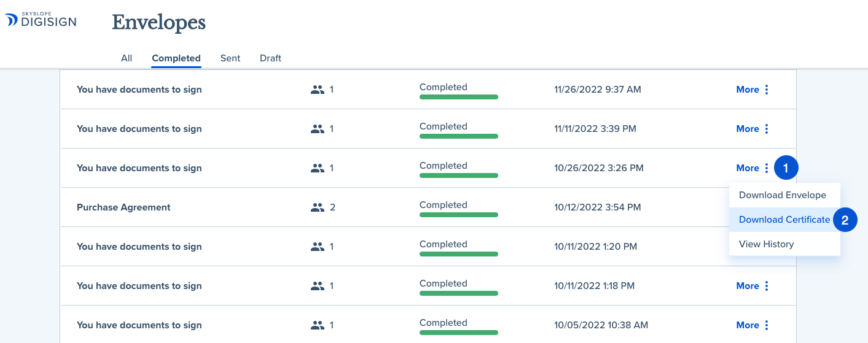Open the Purchase Agreement envelope
Image resolution: width=868 pixels, height=343 pixels.
[x=123, y=207]
